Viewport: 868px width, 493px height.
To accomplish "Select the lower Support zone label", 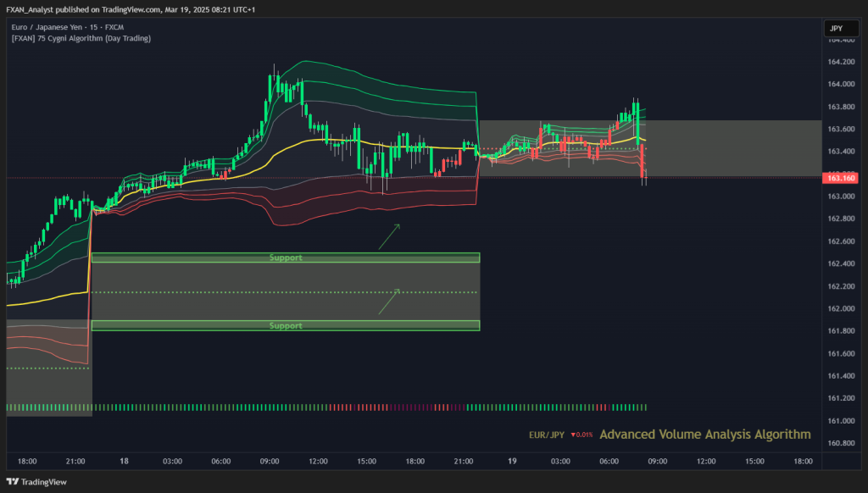I will point(286,326).
